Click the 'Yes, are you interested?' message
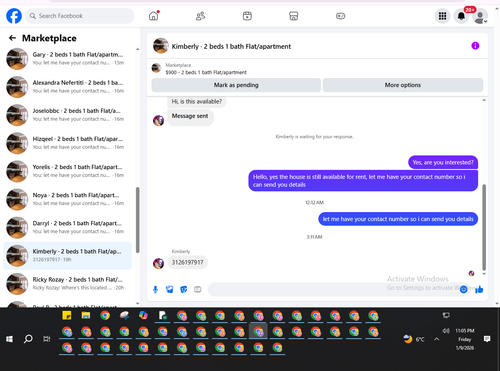 [443, 162]
